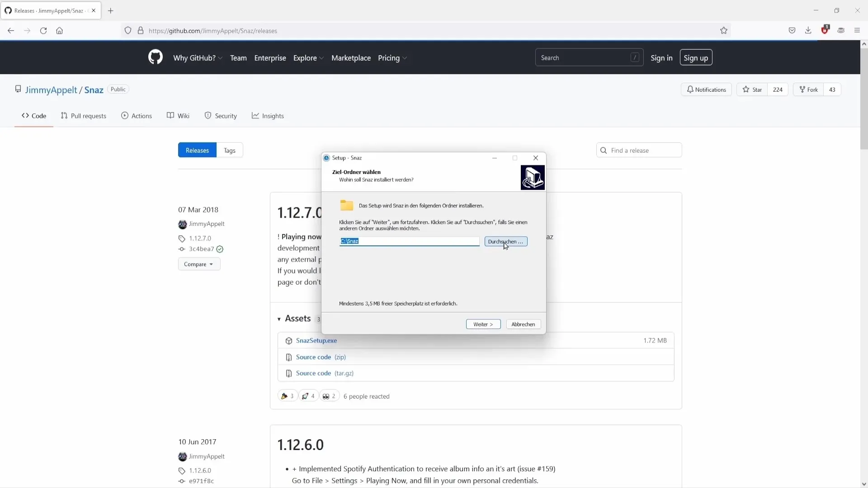This screenshot has width=868, height=488.
Task: Click the verified check next to 3c4bea7
Action: [220, 249]
